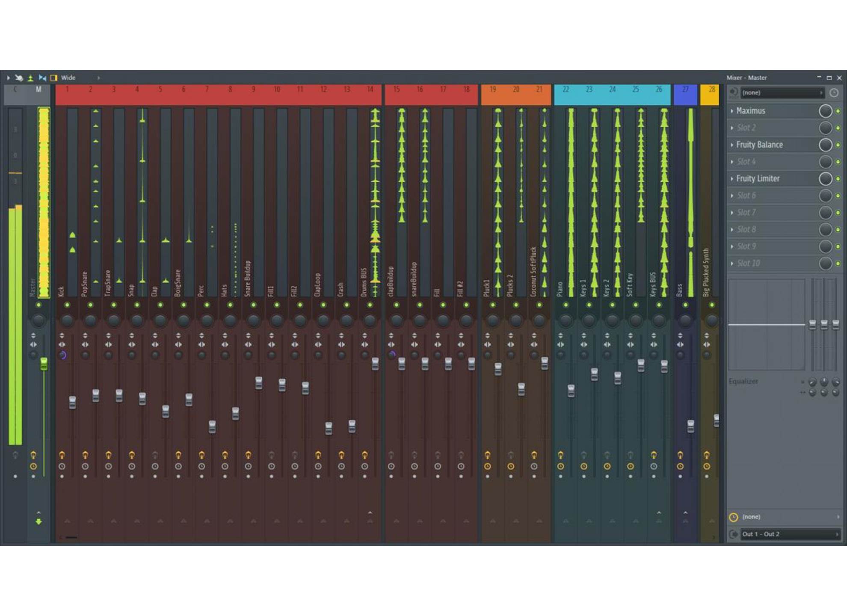Click the Master track volume fader
847x616 pixels.
(x=44, y=364)
